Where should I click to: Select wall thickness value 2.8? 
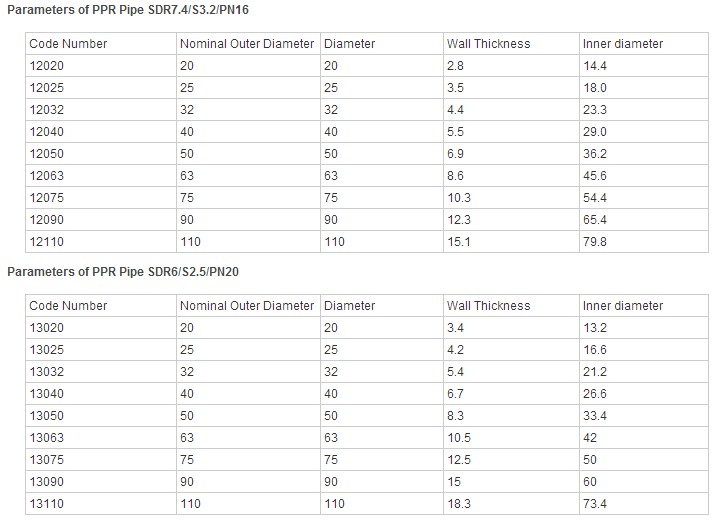tap(455, 66)
